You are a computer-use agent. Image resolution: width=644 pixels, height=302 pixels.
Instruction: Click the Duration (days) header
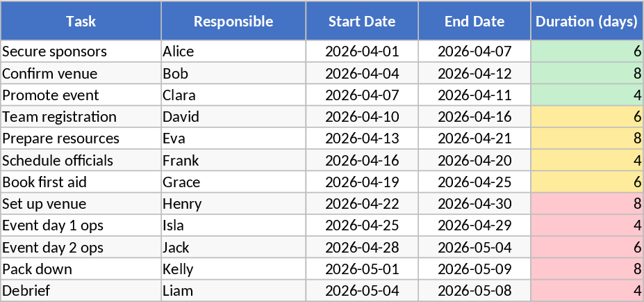(587, 21)
